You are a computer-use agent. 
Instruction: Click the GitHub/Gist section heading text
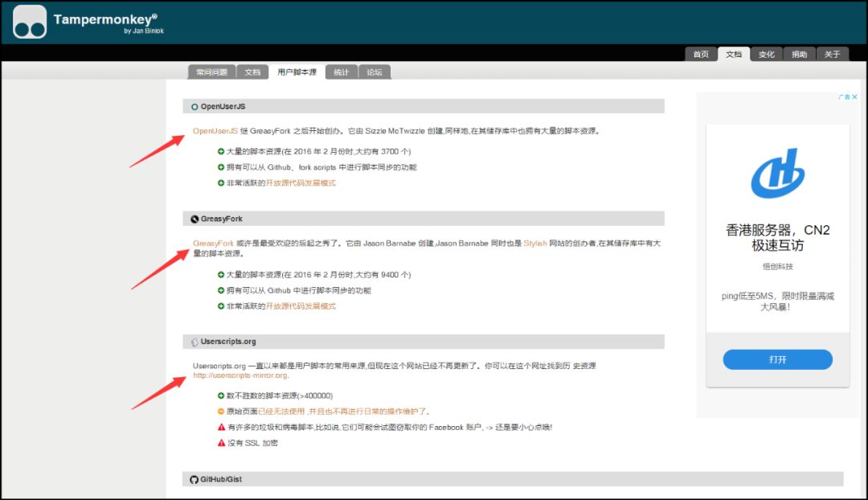point(221,480)
